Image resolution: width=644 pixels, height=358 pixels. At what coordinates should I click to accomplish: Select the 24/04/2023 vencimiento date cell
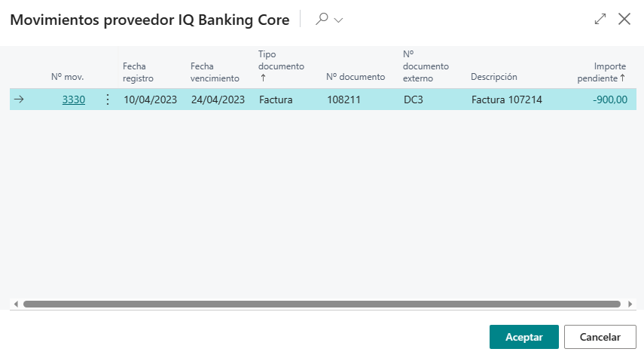[218, 99]
